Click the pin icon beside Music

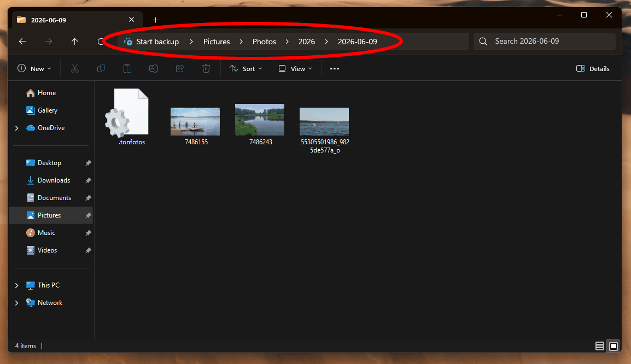tap(88, 233)
